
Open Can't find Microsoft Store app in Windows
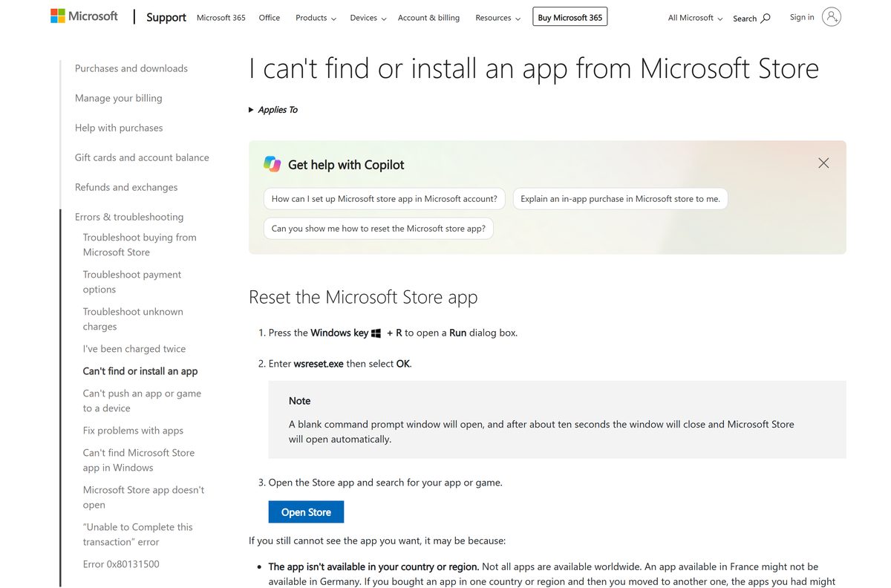[x=139, y=460]
